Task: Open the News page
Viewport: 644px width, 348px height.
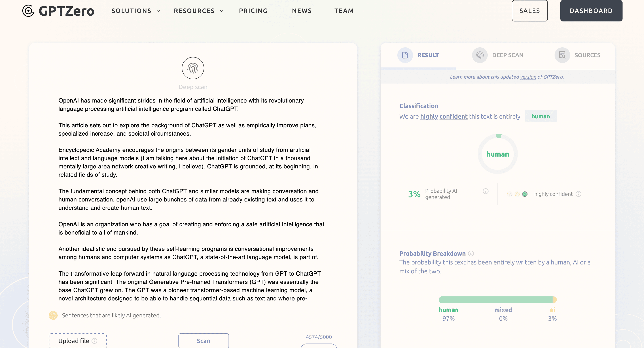Action: 302,11
